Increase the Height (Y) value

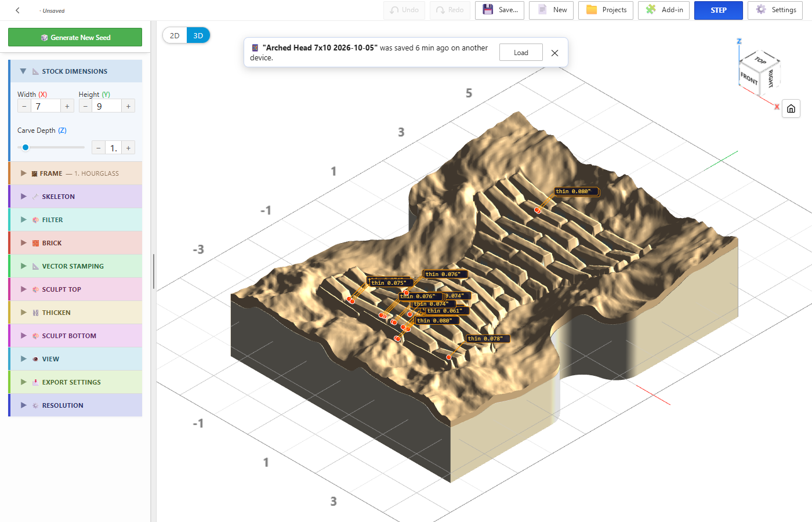128,106
